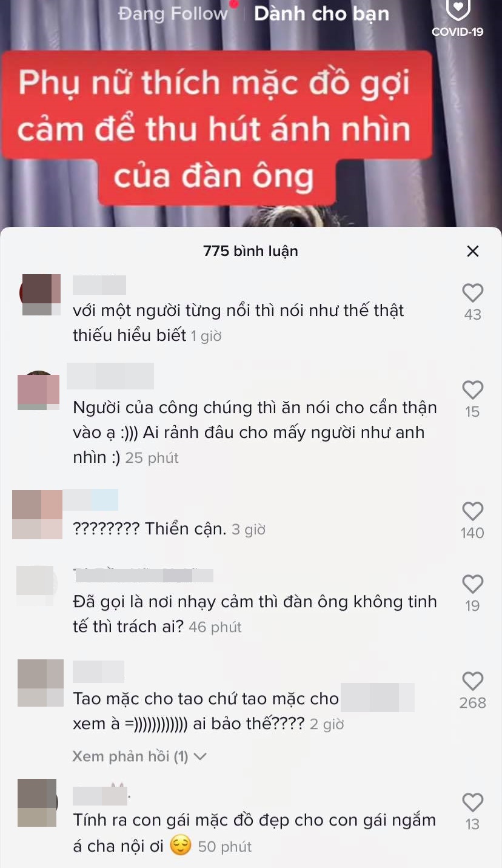Switch to the 'Đang Follow' tab
Viewport: 502px width, 868px height.
(173, 13)
